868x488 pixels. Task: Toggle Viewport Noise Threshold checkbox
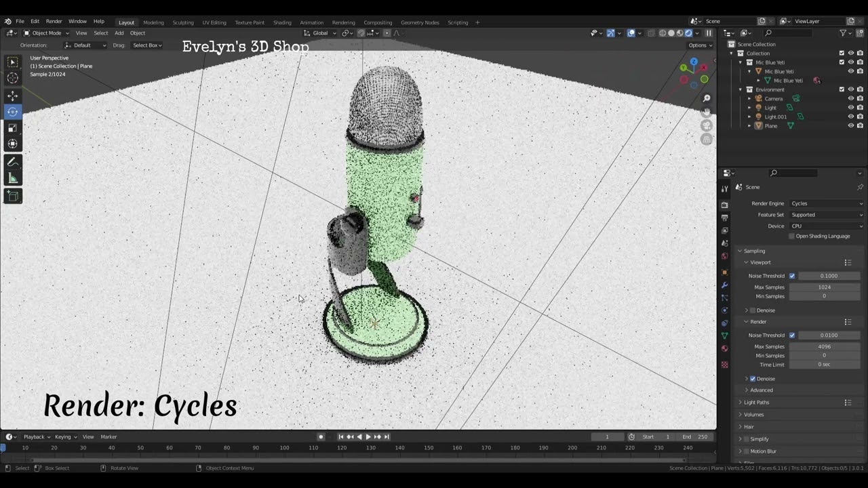tap(792, 276)
